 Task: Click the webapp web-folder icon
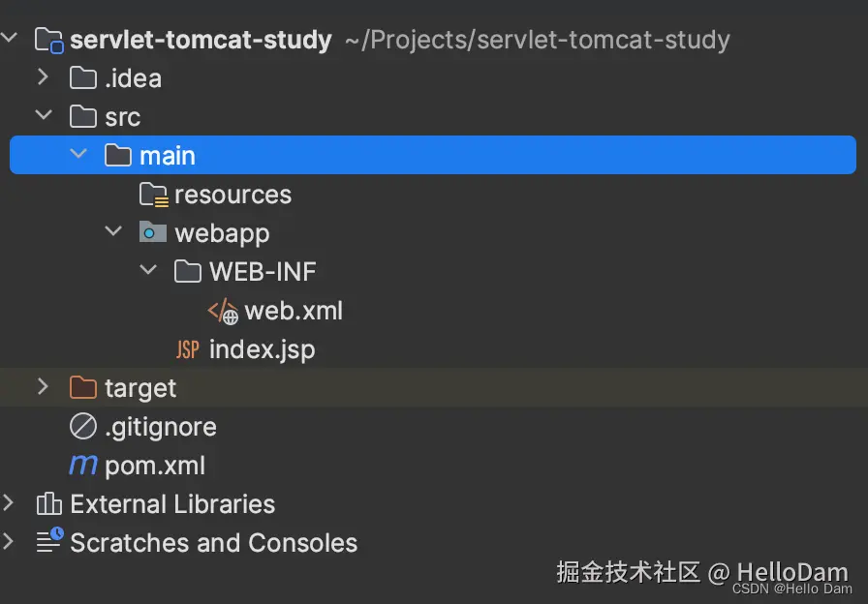(x=153, y=233)
